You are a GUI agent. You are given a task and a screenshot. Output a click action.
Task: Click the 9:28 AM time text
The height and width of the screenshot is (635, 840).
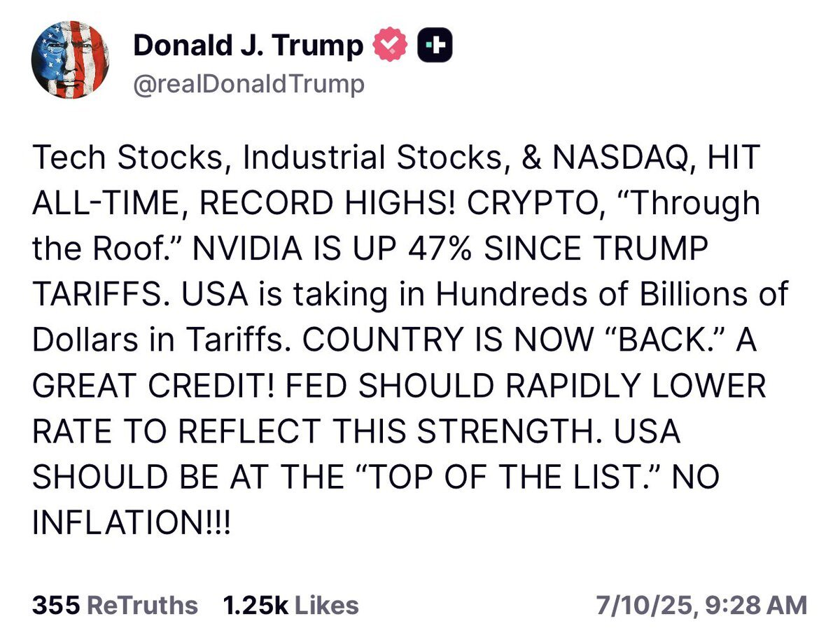pos(757,602)
